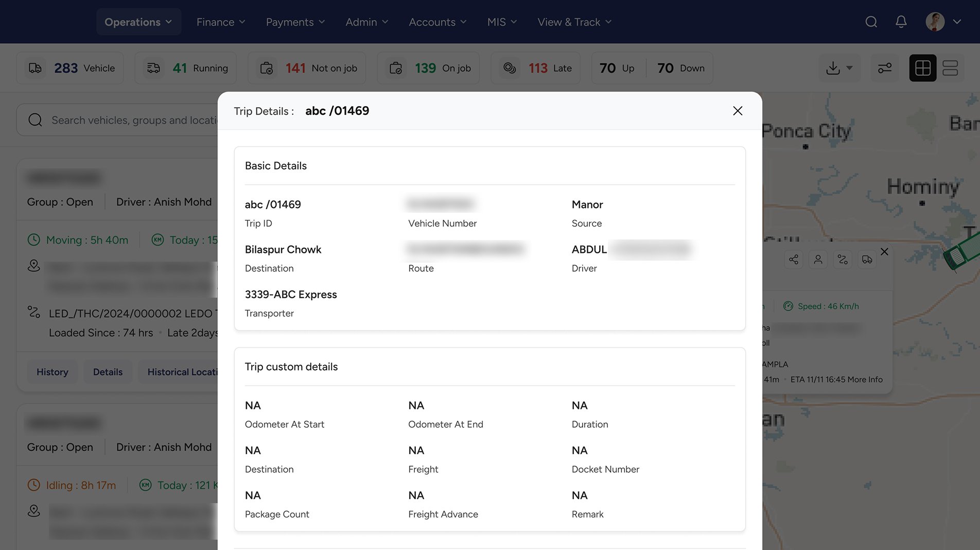Click the truck icon on map popup
The image size is (980, 550).
[867, 260]
